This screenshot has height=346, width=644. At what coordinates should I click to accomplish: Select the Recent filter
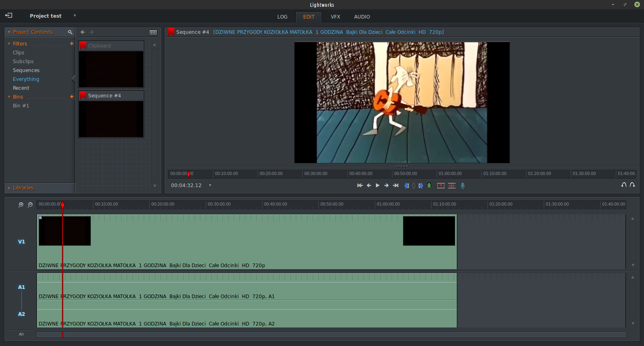pos(21,88)
